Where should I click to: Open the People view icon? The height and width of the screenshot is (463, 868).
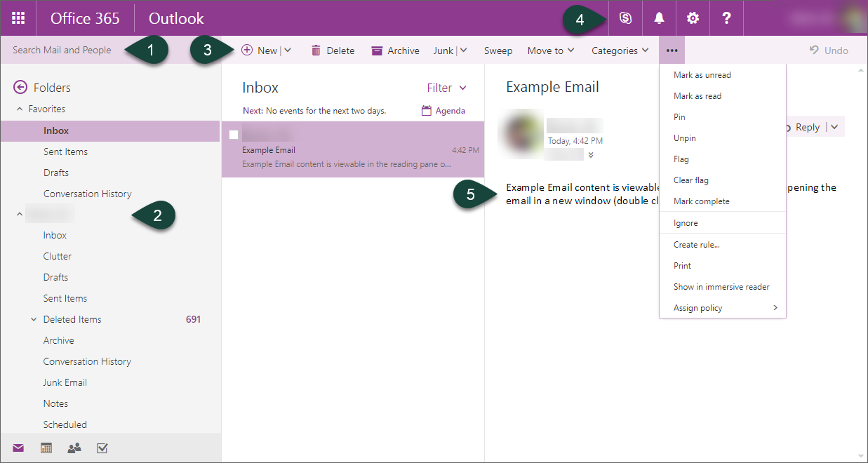click(x=74, y=448)
